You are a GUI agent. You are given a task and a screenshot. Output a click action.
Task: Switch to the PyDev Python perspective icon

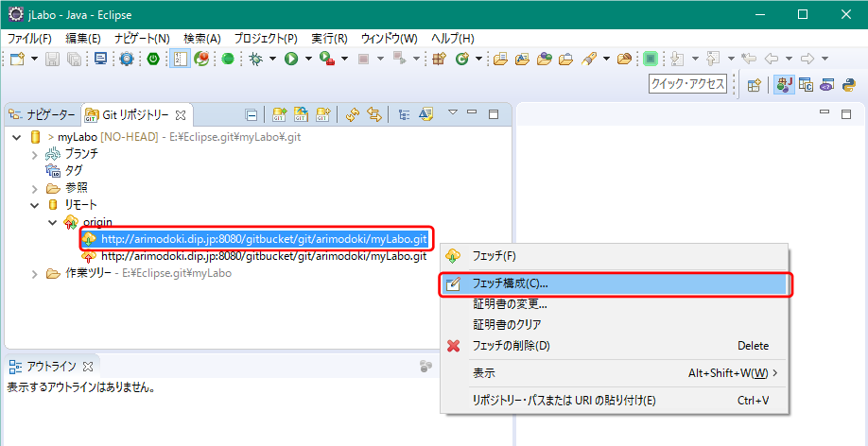(x=849, y=85)
